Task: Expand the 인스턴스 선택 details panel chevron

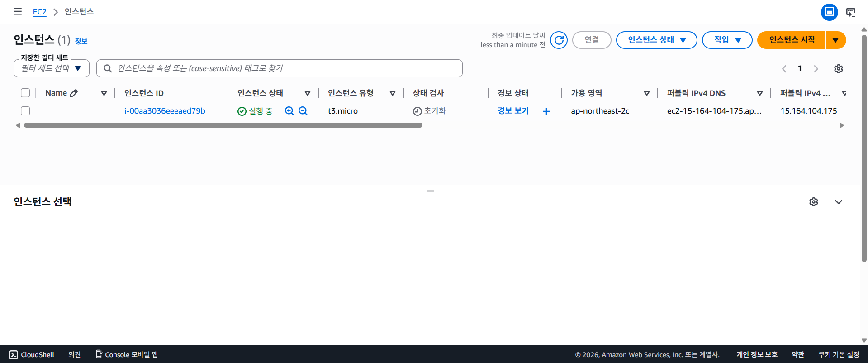Action: 839,202
